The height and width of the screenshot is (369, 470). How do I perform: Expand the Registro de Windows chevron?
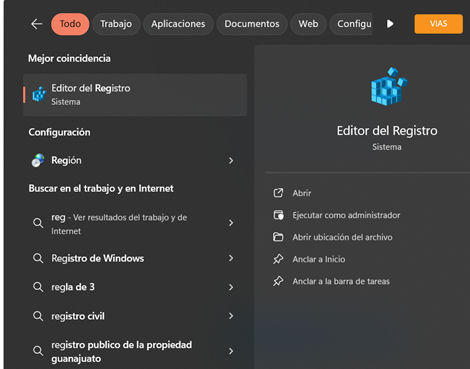231,258
